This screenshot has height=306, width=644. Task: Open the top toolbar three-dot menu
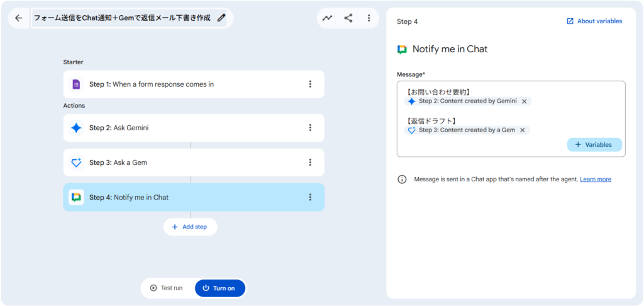point(369,18)
